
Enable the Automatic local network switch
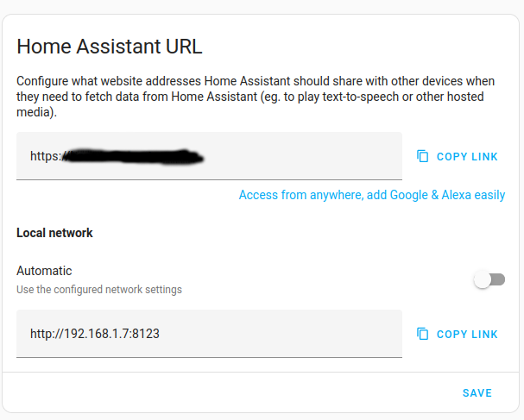489,279
